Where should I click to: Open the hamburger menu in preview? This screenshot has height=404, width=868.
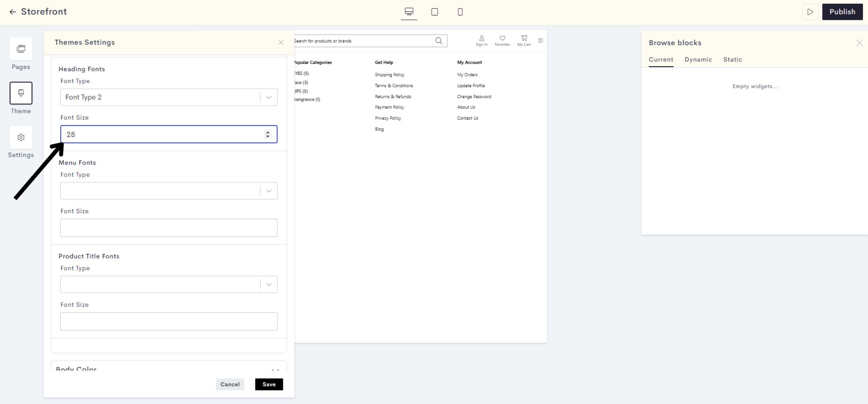coord(541,41)
